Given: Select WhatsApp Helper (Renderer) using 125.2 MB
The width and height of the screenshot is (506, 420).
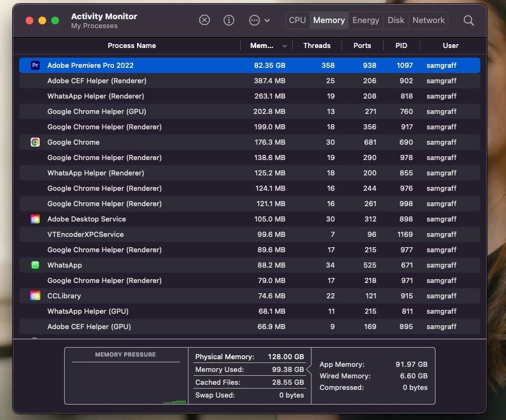Looking at the screenshot, I should coord(250,173).
